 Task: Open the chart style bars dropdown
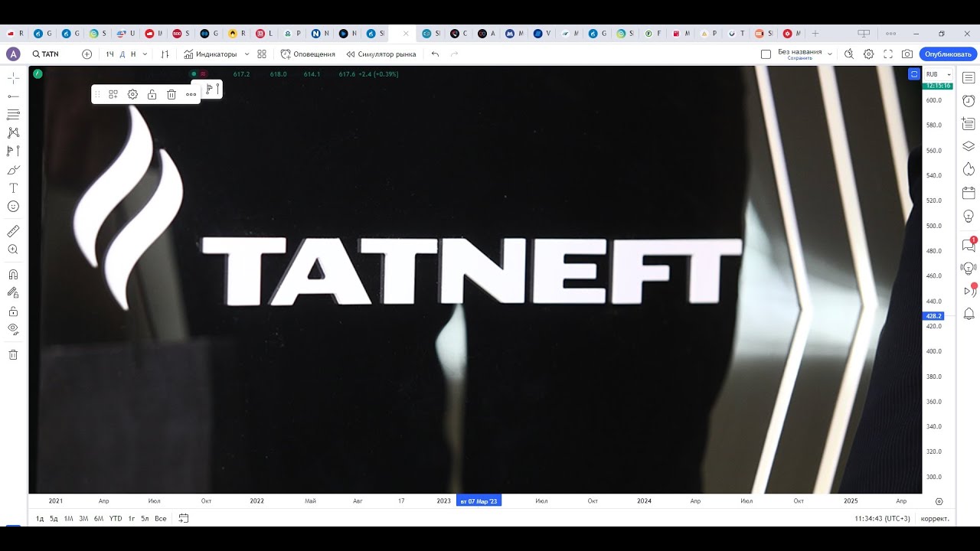pos(165,54)
